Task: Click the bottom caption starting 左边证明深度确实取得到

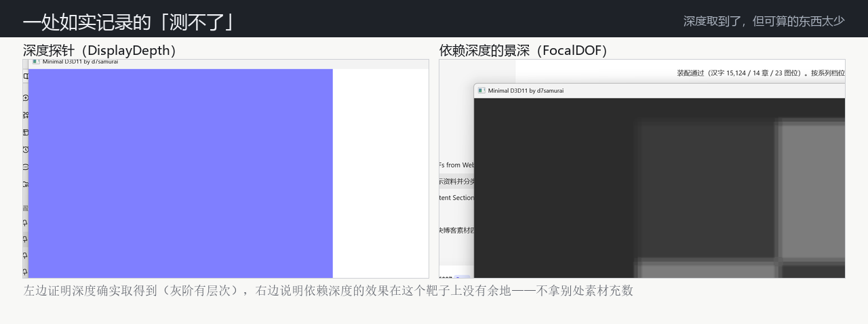Action: 328,291
